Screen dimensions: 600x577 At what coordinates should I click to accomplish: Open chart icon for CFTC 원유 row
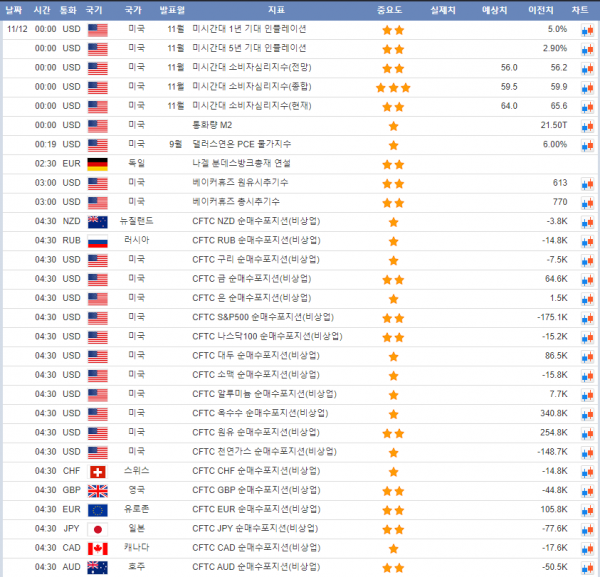[x=587, y=433]
